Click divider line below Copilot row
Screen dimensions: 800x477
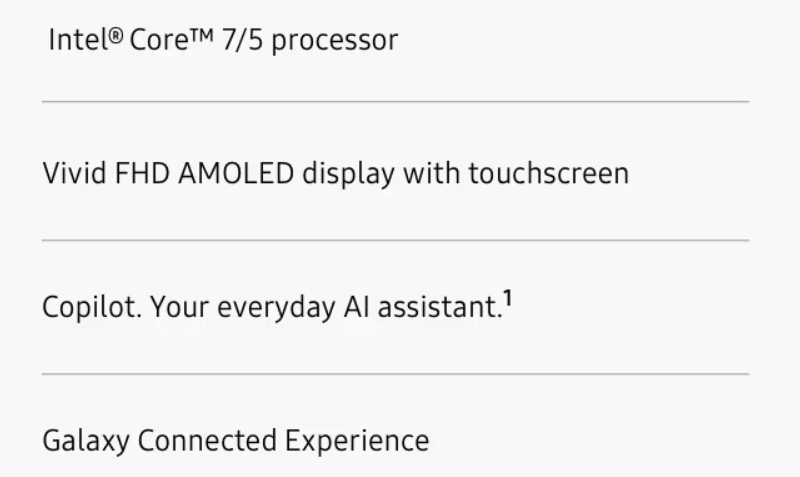[395, 374]
